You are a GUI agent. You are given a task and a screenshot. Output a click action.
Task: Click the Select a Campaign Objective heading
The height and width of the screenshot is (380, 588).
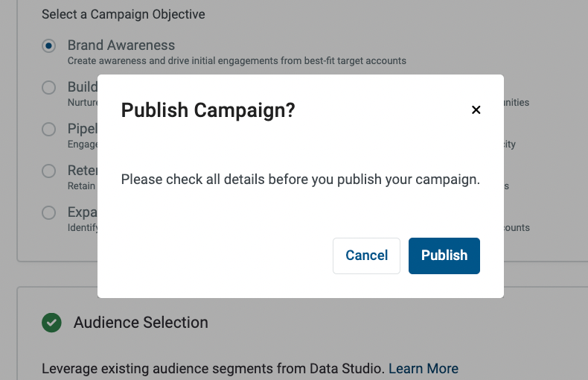[x=124, y=14]
